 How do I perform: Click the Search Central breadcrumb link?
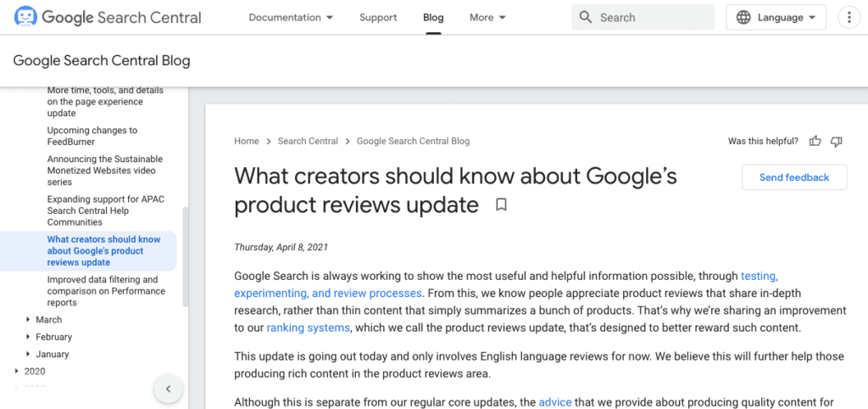tap(308, 142)
